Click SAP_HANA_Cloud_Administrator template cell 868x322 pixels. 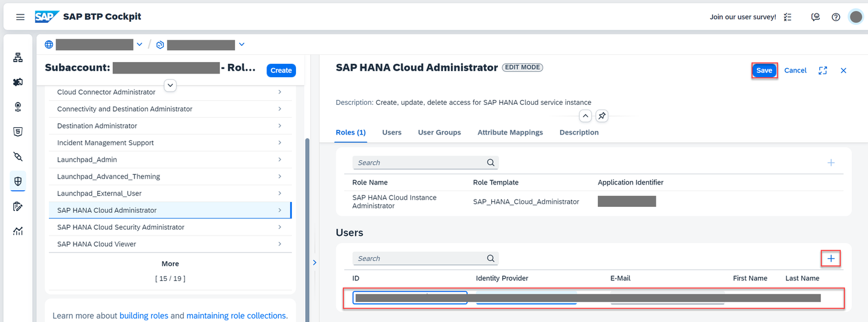(x=526, y=202)
